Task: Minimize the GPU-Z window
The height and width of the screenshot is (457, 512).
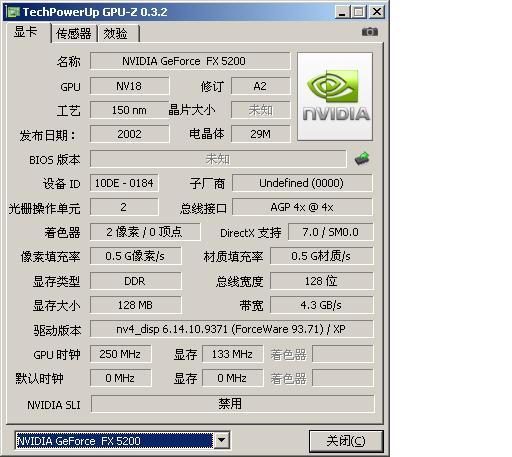Action: tap(342, 12)
